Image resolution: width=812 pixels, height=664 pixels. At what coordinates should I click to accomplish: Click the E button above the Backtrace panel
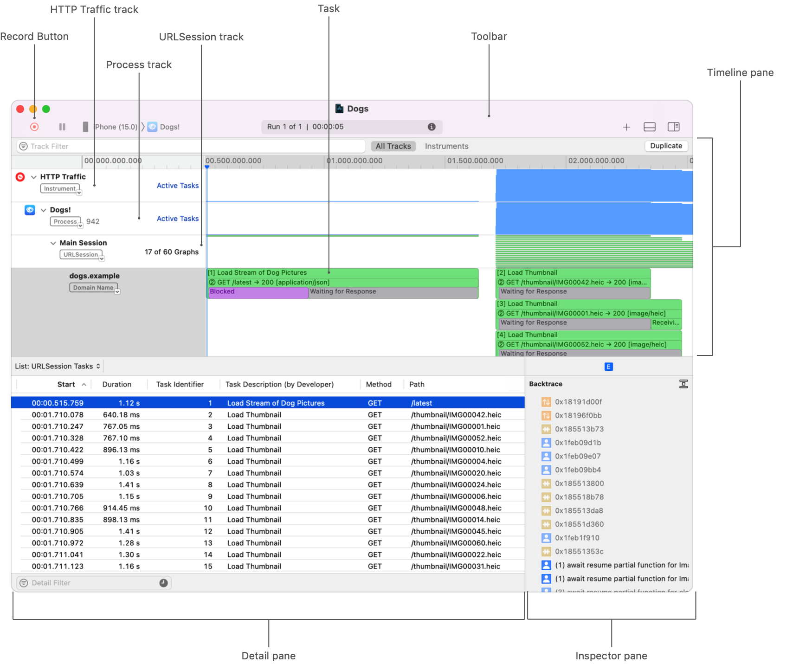click(x=608, y=367)
